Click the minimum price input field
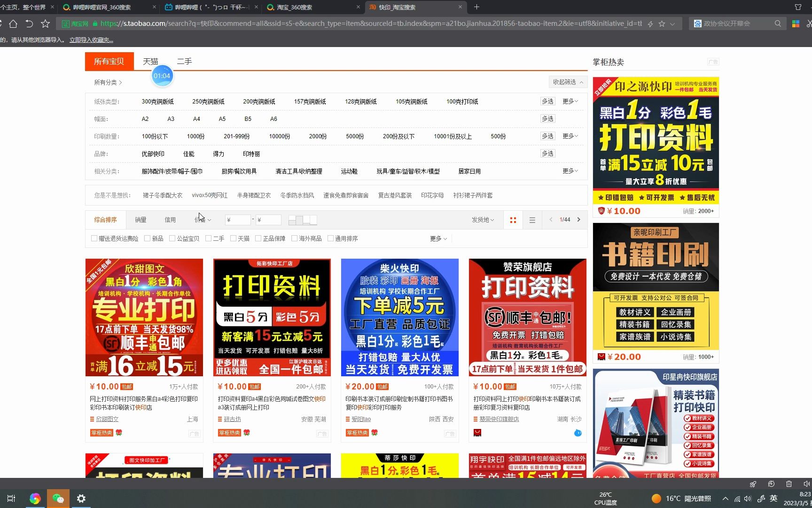The height and width of the screenshot is (508, 812). (238, 220)
